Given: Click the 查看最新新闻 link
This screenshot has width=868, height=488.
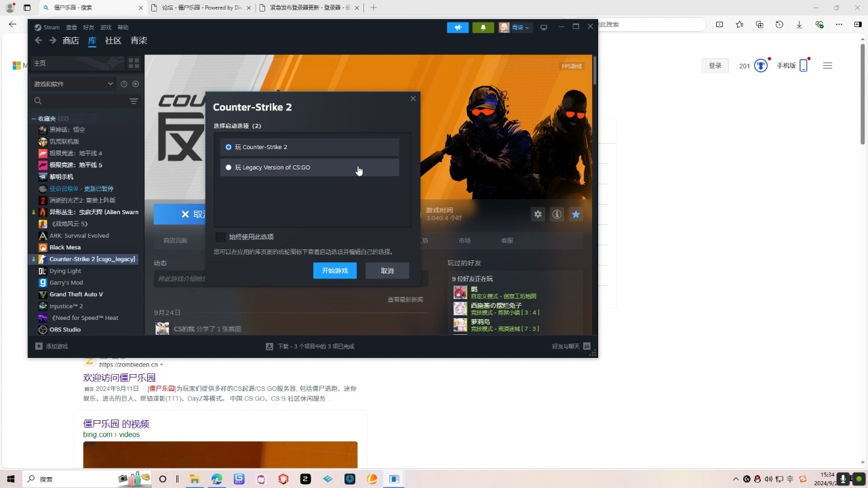Looking at the screenshot, I should pyautogui.click(x=406, y=300).
